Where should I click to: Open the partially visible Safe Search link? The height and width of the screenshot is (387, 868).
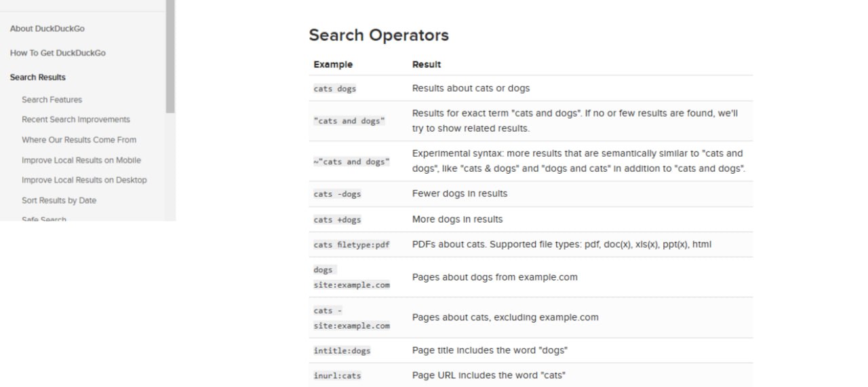pos(44,219)
